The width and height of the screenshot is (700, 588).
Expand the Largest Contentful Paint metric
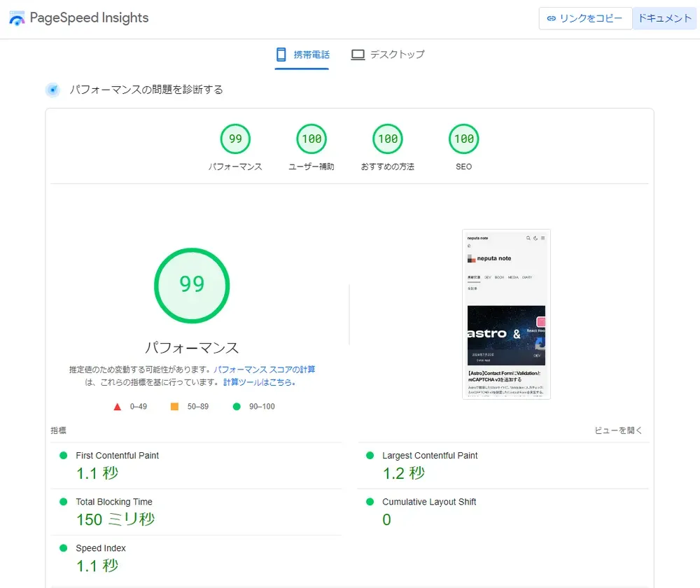[x=430, y=456]
